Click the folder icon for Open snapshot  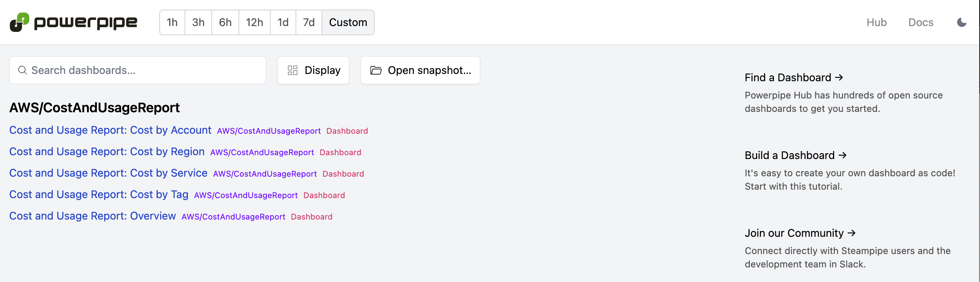pos(376,70)
